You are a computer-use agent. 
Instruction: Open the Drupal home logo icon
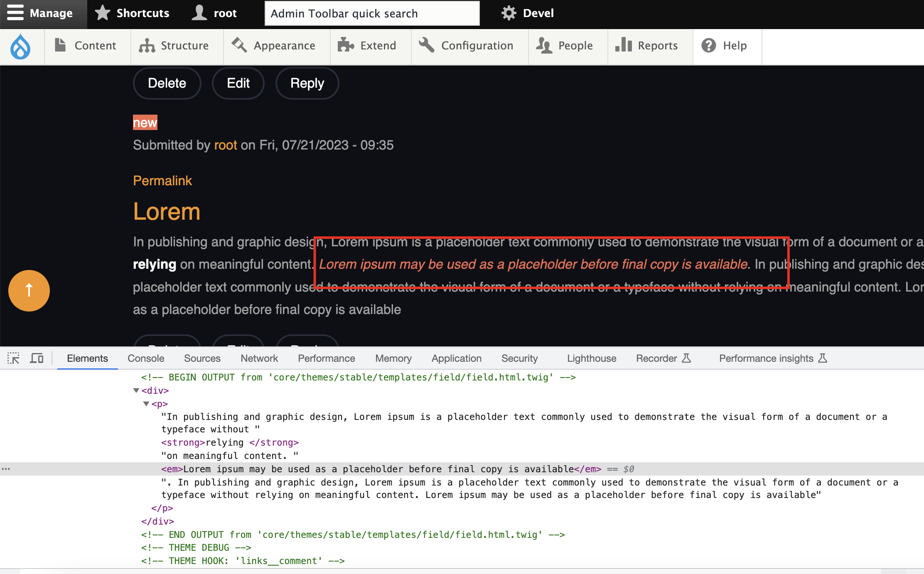click(x=21, y=47)
